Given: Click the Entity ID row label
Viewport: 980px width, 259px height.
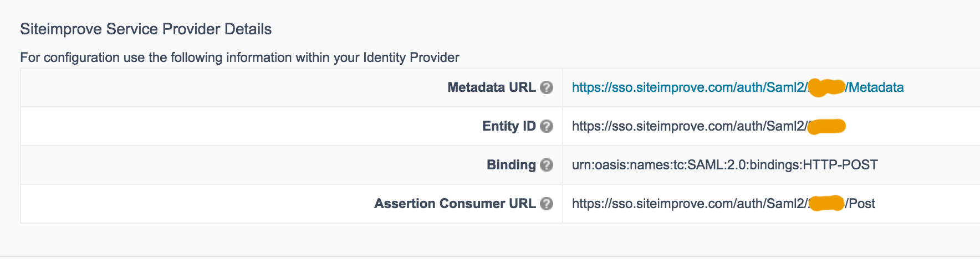Looking at the screenshot, I should [x=508, y=126].
